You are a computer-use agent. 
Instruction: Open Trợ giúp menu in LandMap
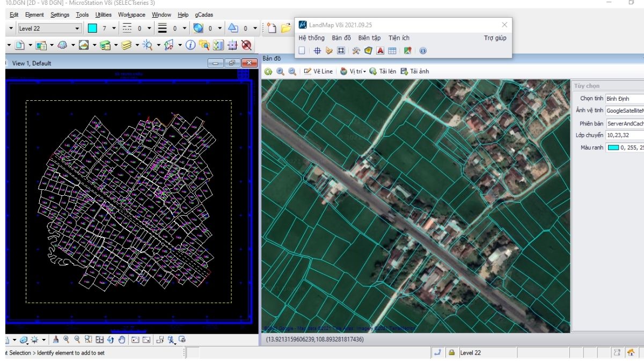click(495, 38)
